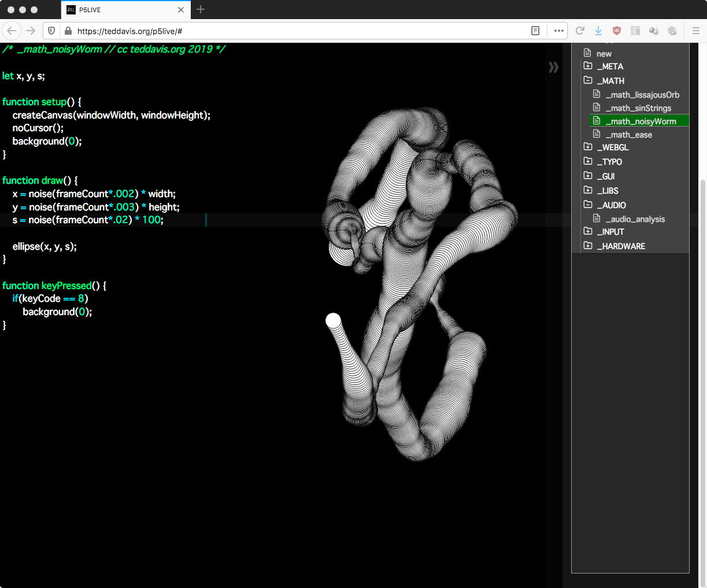Screen dimensions: 707x588
Task: Collapse the _MATH folder
Action: [610, 81]
